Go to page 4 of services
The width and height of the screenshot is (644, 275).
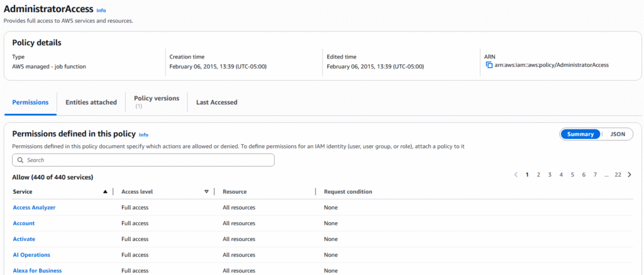[561, 175]
